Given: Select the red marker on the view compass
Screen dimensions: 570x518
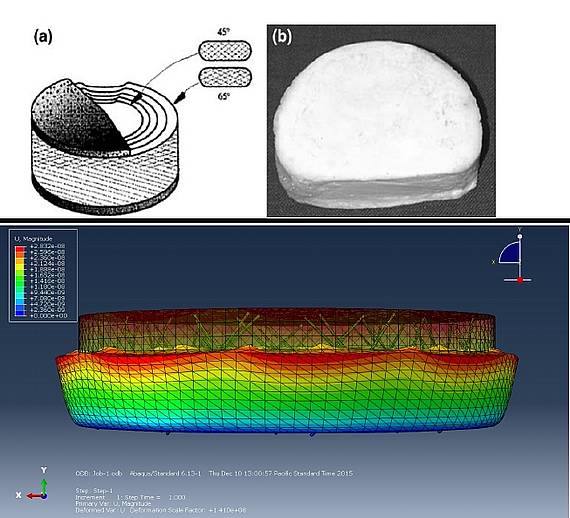Looking at the screenshot, I should tap(520, 280).
